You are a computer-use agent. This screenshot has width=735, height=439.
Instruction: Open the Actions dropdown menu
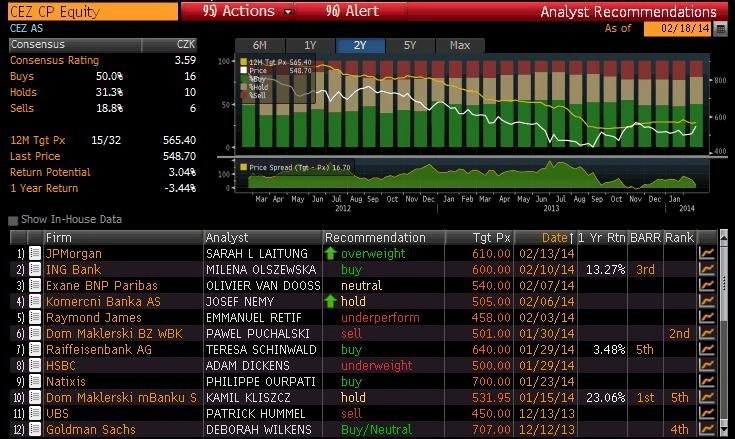(x=237, y=11)
